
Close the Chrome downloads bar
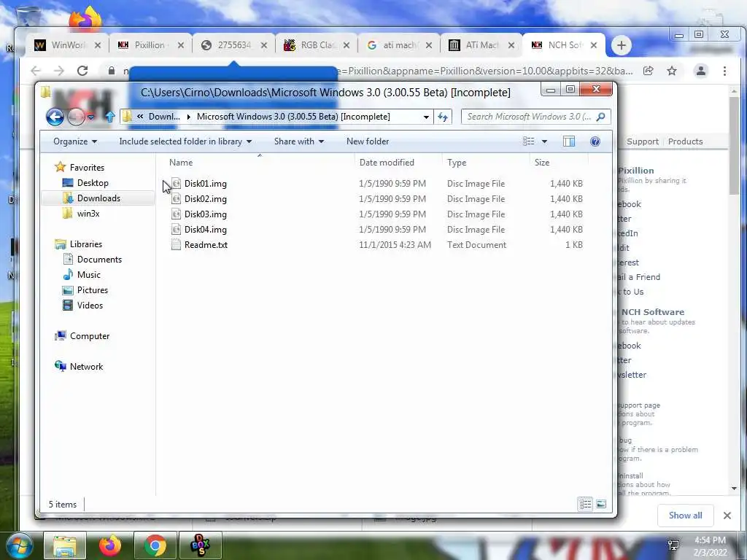click(727, 516)
